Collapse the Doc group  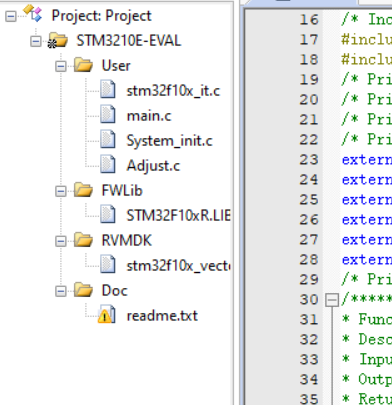pyautogui.click(x=61, y=291)
